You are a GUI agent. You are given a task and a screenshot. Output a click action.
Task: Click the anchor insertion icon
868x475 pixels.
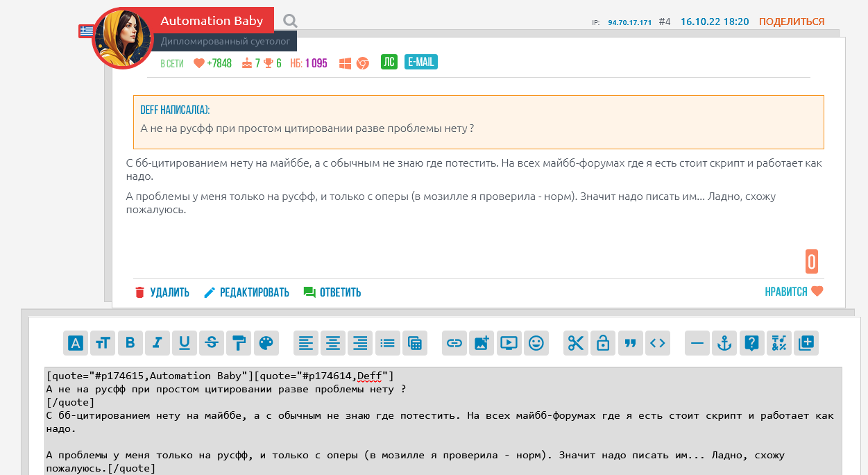pyautogui.click(x=724, y=342)
